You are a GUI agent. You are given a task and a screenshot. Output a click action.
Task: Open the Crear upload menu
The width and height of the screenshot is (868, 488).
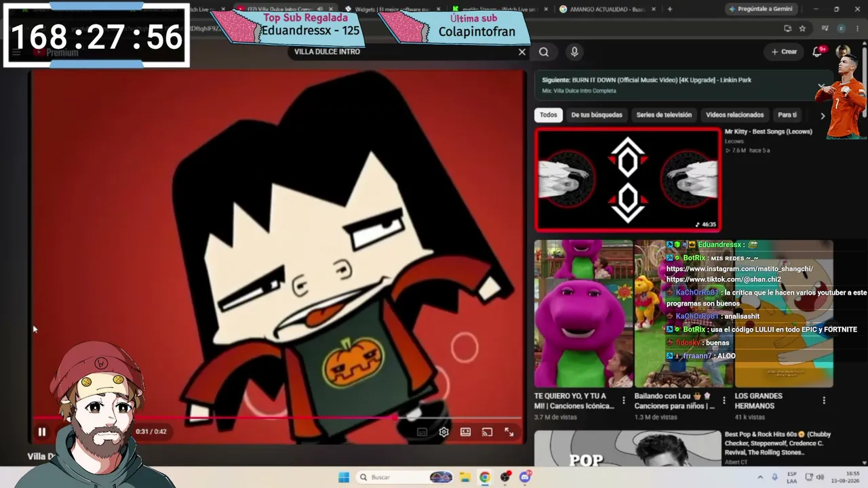point(784,52)
